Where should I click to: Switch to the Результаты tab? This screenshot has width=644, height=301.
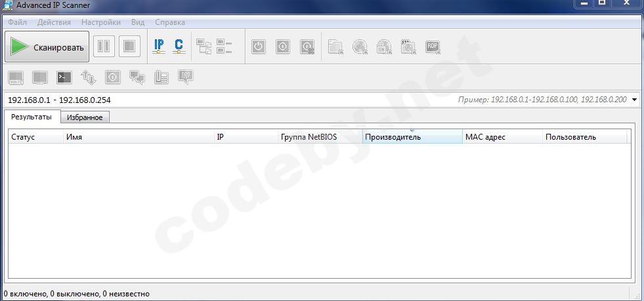pos(32,117)
